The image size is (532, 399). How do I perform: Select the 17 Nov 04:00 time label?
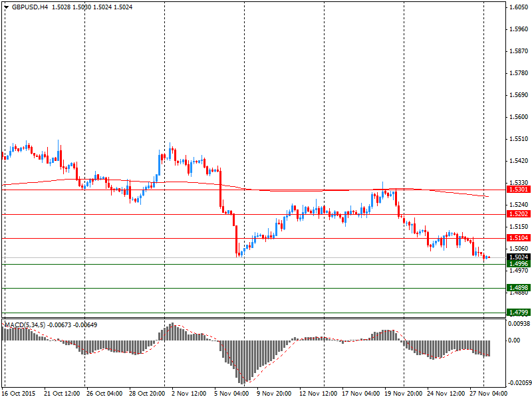click(x=360, y=394)
